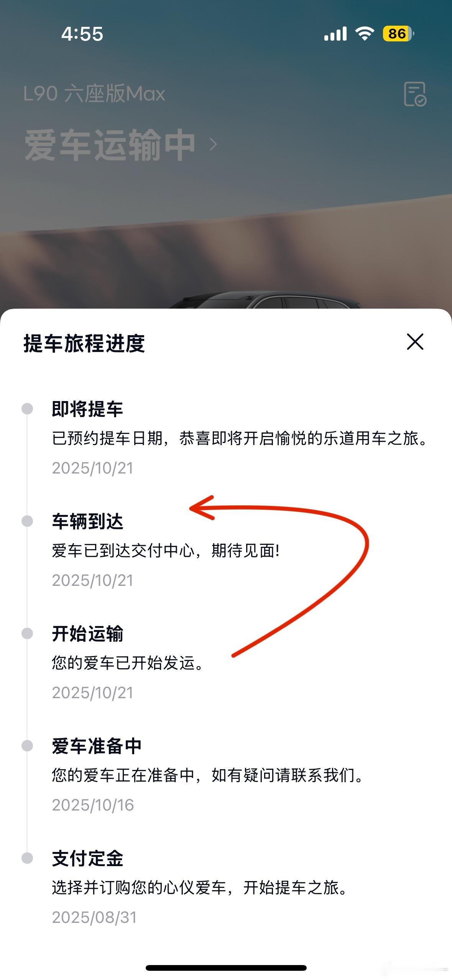Image resolution: width=452 pixels, height=980 pixels.
Task: Tap the Wi-Fi status icon
Action: coord(365,34)
